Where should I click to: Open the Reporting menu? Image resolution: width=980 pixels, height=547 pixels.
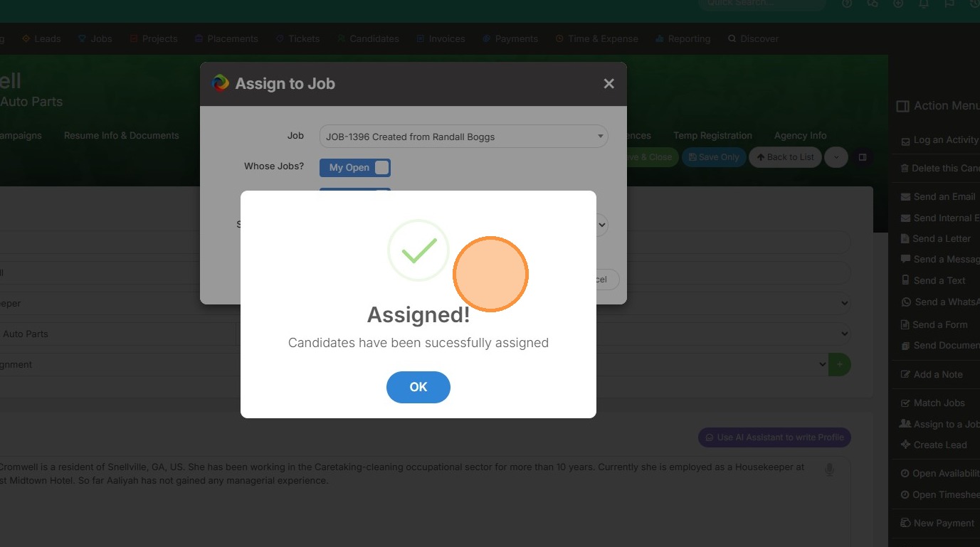683,38
